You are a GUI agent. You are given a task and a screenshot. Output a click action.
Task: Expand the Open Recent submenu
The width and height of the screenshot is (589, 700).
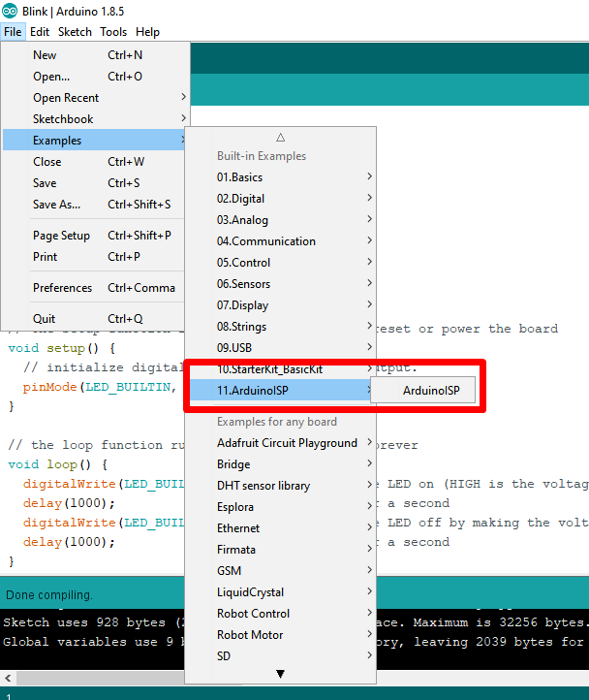pos(96,98)
